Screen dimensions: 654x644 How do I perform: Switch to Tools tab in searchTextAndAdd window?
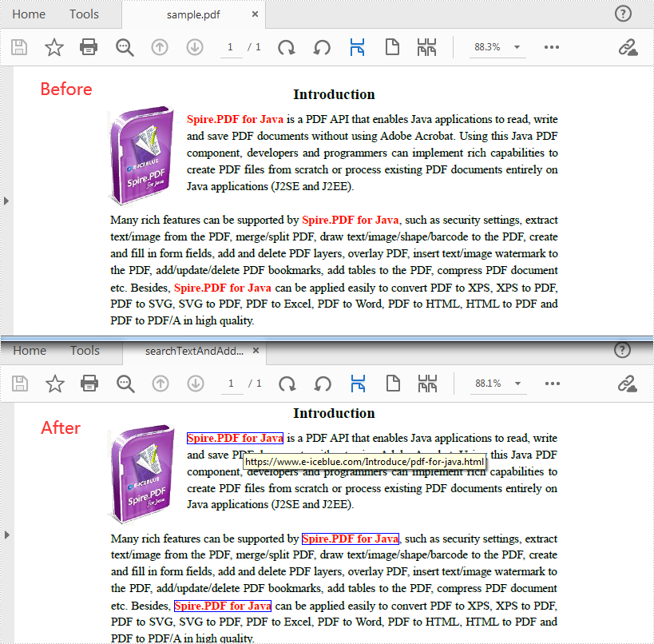point(85,351)
